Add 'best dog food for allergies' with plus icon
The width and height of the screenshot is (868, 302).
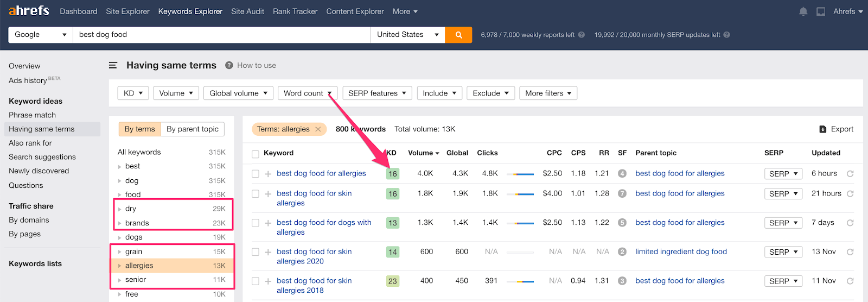[x=268, y=174]
